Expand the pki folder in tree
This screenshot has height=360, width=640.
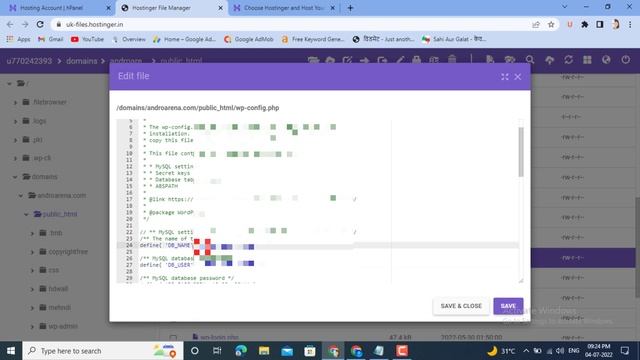pyautogui.click(x=16, y=140)
